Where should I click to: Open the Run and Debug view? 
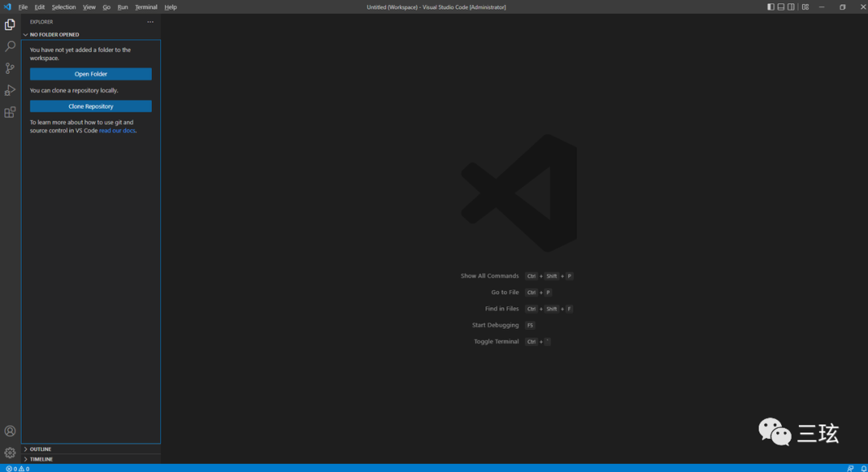pyautogui.click(x=10, y=90)
